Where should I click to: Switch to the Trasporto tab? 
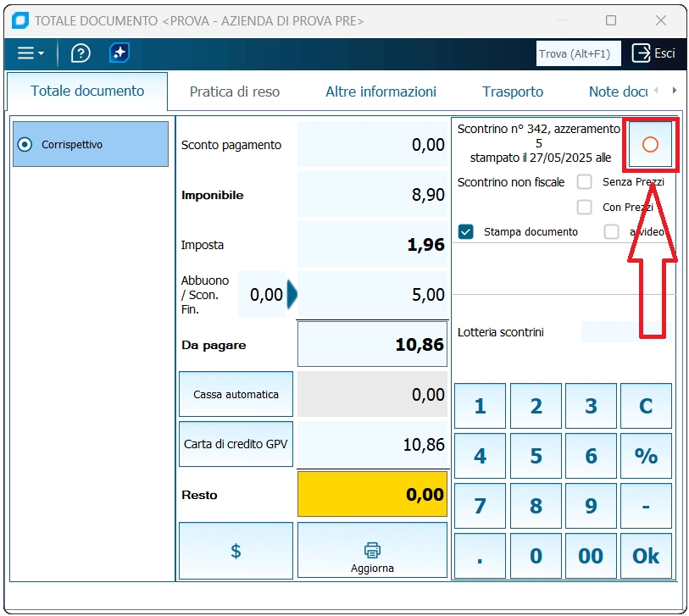coord(513,92)
